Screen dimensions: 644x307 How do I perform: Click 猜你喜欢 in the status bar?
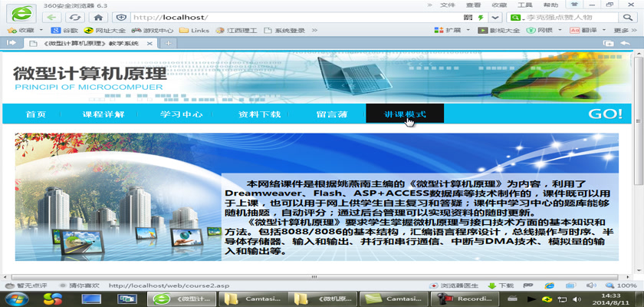coord(79,286)
